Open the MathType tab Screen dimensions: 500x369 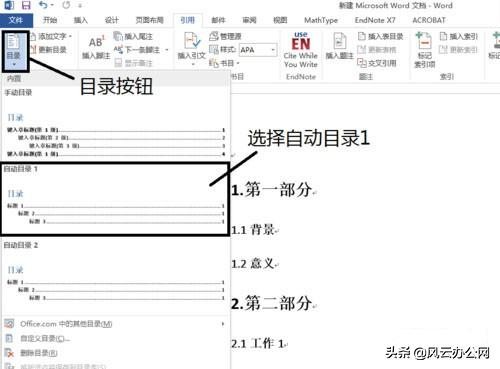(x=321, y=20)
